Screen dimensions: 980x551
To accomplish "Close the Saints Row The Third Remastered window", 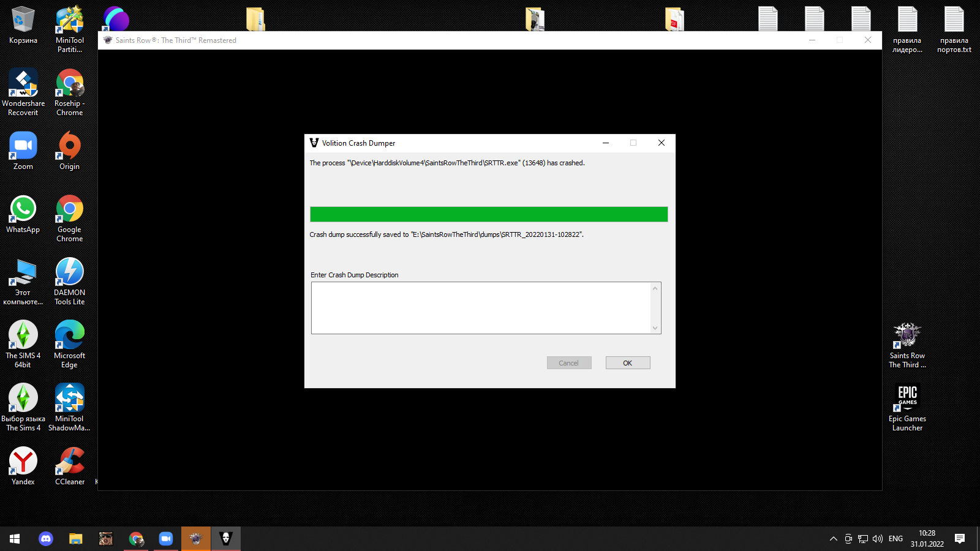I will point(868,40).
